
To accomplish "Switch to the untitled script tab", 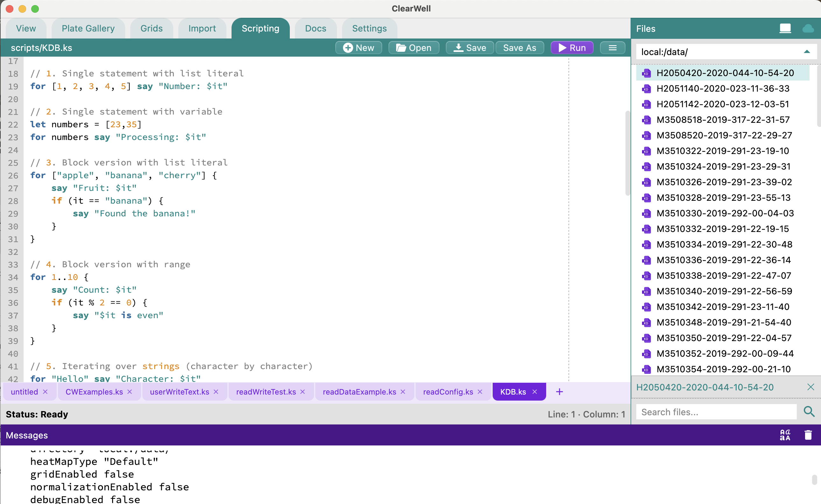I will (x=24, y=392).
